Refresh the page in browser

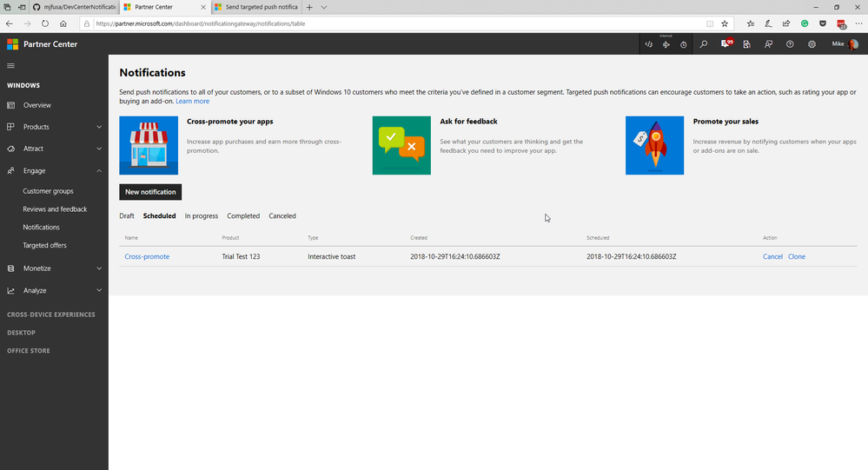coord(45,23)
